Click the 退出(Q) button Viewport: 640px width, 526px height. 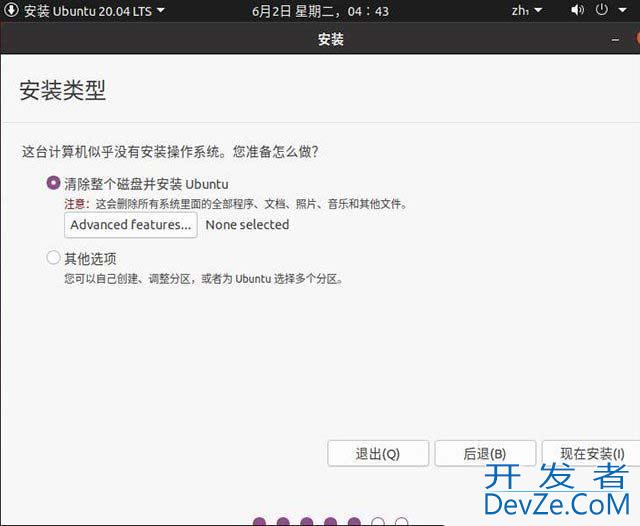378,453
